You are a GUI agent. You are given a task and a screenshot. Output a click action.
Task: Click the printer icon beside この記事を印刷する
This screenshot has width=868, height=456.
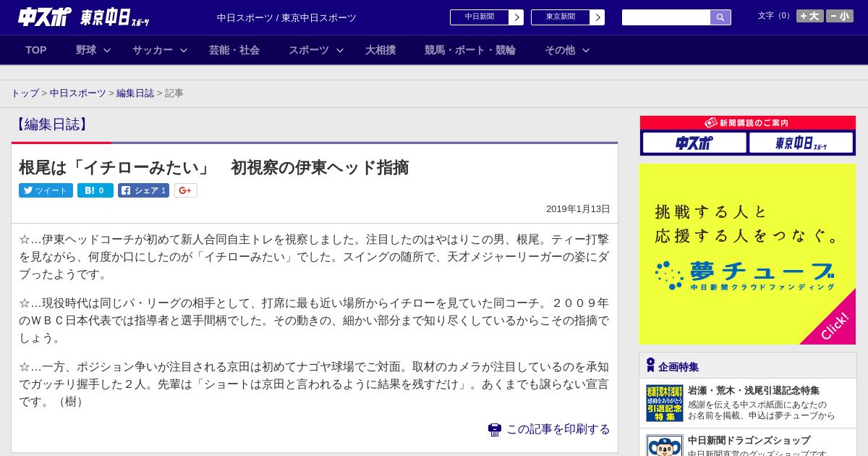(495, 430)
